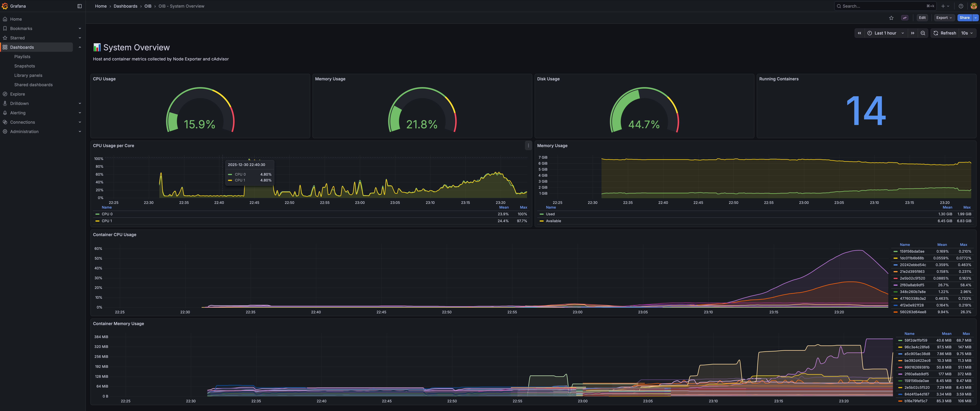This screenshot has height=411, width=980.
Task: Star the System Overview dashboard
Action: pos(891,18)
